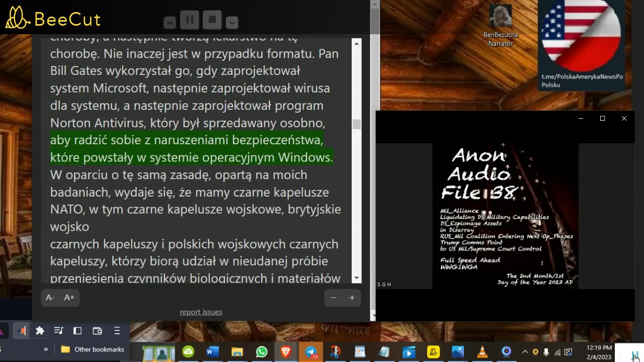Click the read-aloud extension icon in toolbar
The width and height of the screenshot is (644, 362).
tap(21, 331)
